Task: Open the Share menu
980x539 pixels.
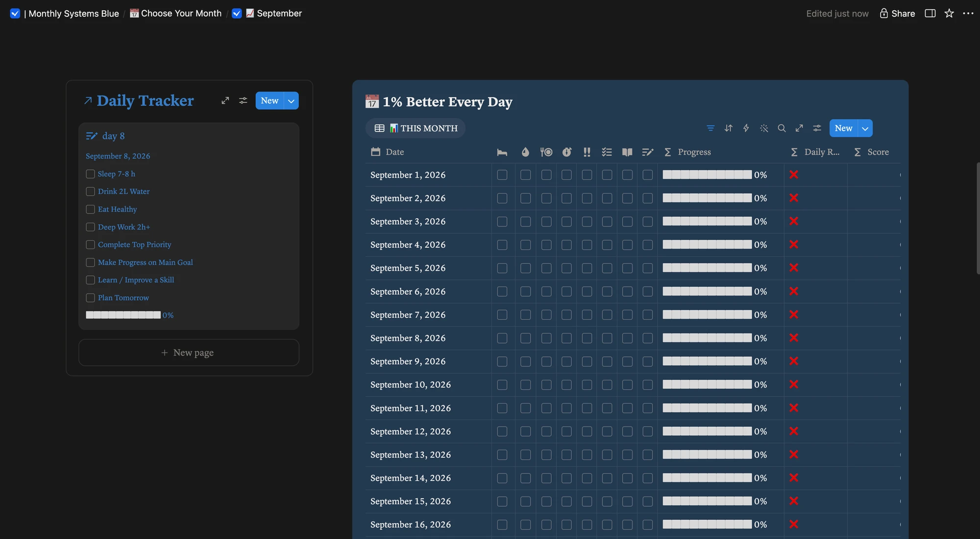Action: (x=897, y=14)
